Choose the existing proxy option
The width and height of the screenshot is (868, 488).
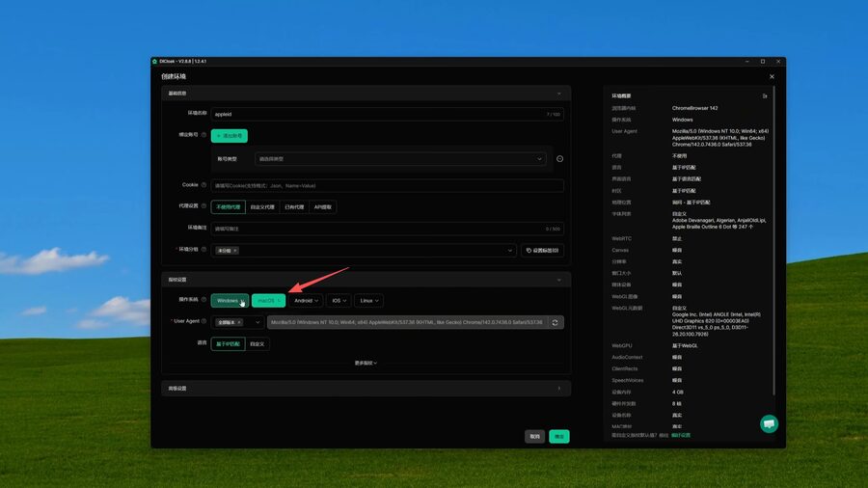pyautogui.click(x=294, y=207)
